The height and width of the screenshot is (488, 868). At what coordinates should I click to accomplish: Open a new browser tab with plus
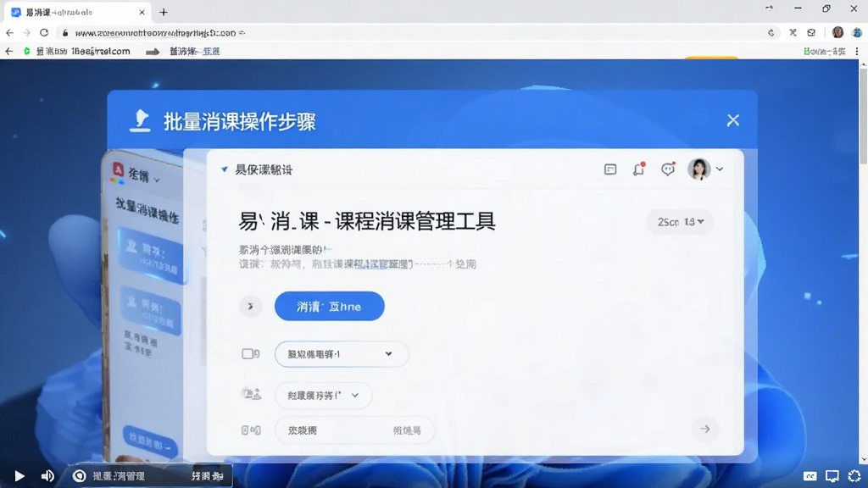click(164, 12)
